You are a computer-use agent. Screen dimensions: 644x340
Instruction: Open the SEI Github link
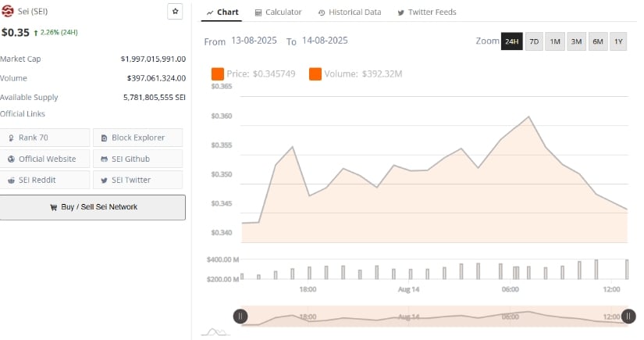[x=137, y=159]
